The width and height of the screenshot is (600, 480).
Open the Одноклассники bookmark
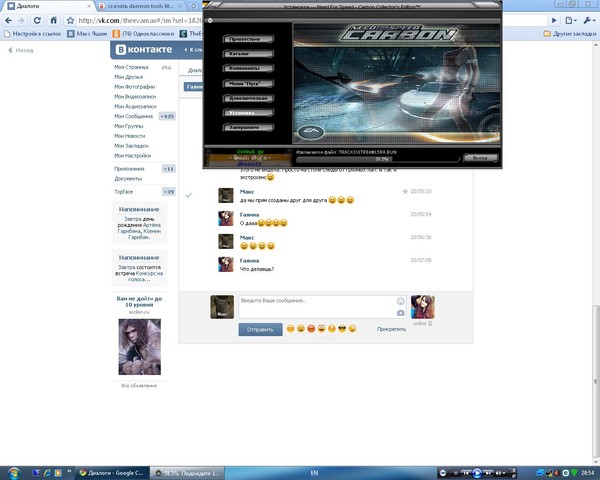click(143, 34)
